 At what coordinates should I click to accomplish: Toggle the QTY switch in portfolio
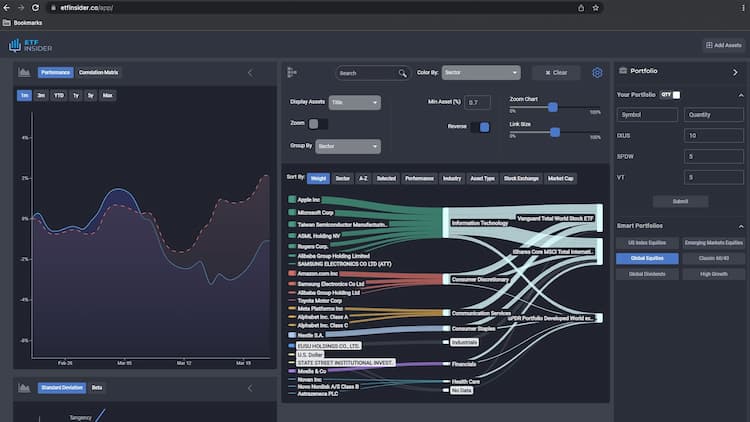click(676, 95)
